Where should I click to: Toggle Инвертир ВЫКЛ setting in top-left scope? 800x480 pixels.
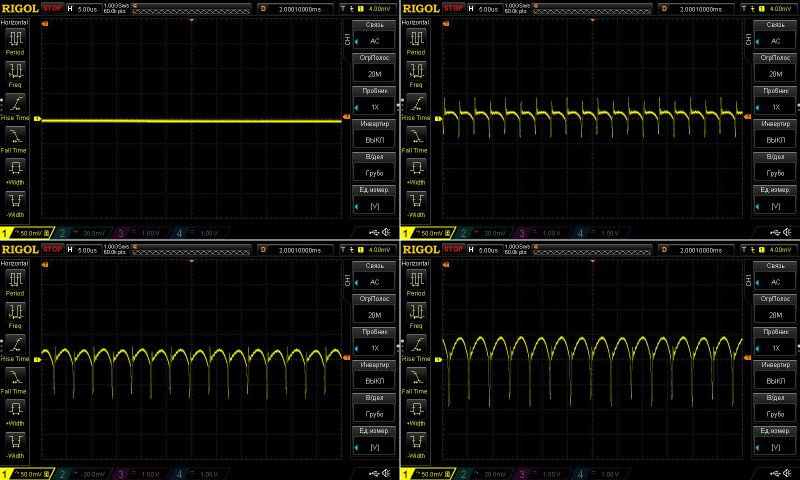(375, 135)
